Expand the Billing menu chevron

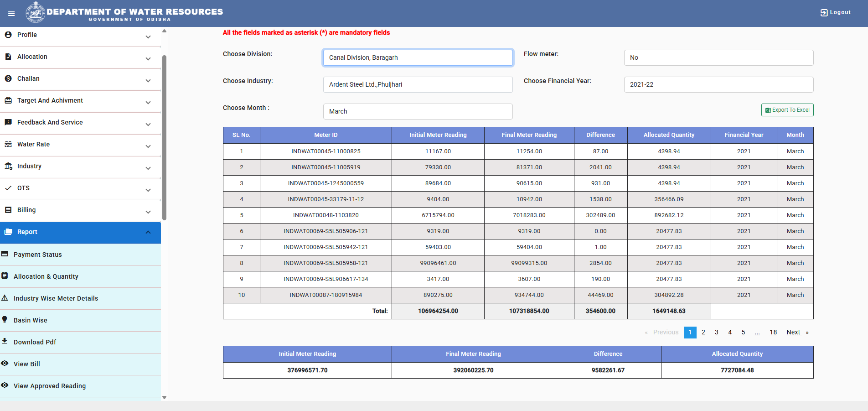148,212
